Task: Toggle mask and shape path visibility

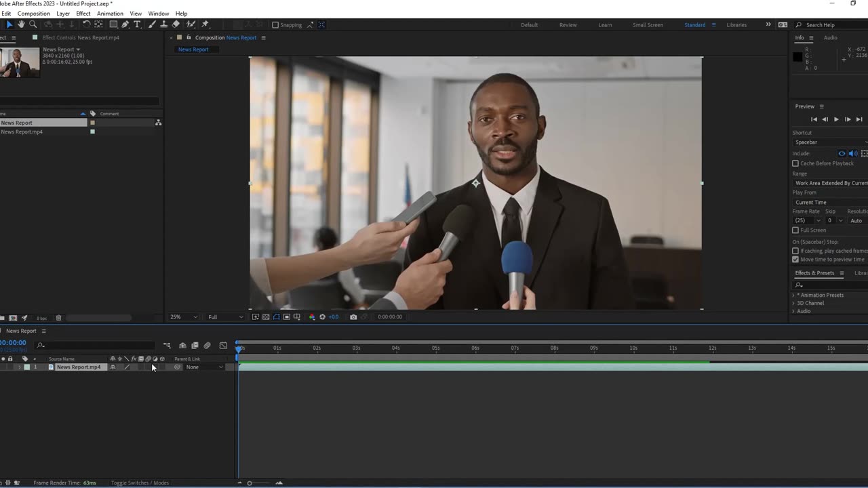Action: [276, 317]
